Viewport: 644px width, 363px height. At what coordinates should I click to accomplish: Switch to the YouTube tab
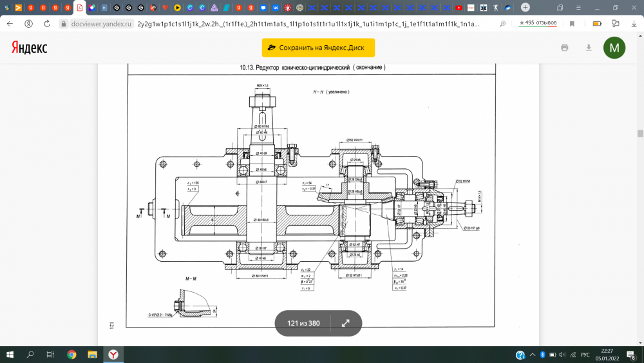pyautogui.click(x=459, y=8)
